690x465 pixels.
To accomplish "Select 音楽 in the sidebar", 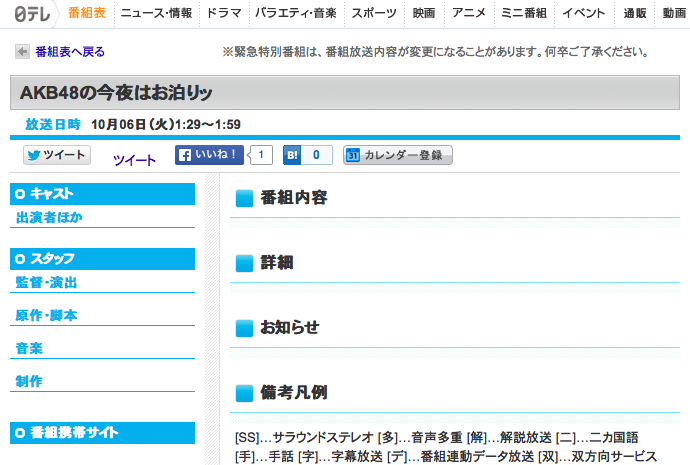I will click(29, 348).
